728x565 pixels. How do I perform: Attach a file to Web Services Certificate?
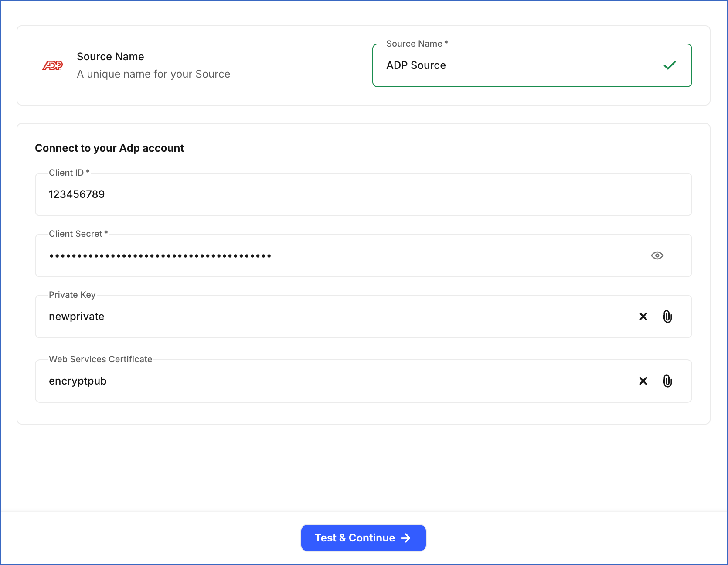[x=667, y=381]
